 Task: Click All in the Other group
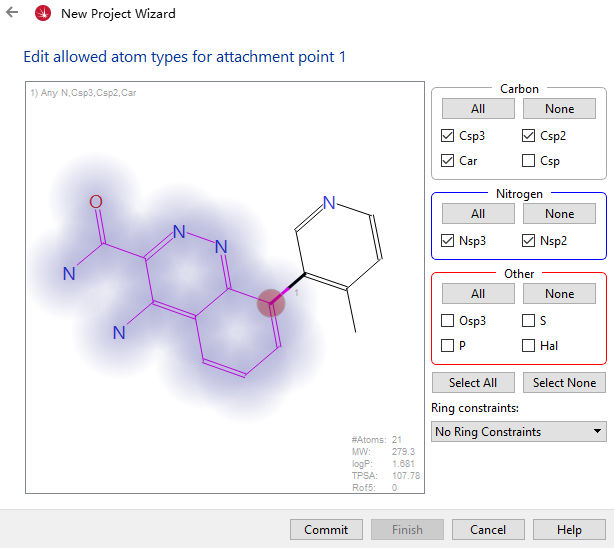pyautogui.click(x=478, y=293)
